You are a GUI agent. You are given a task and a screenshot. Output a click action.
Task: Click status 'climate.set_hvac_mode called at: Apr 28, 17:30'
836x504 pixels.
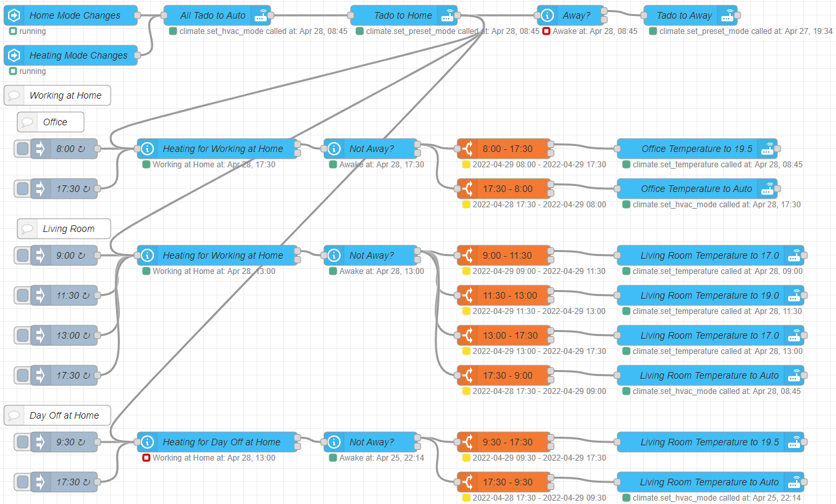point(717,205)
